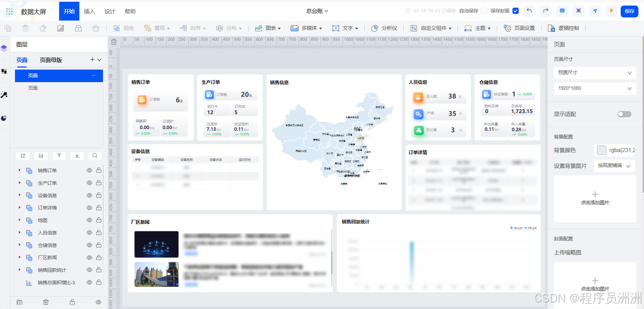Open the 自定义组件 dropdown
644x309 pixels.
[431, 28]
